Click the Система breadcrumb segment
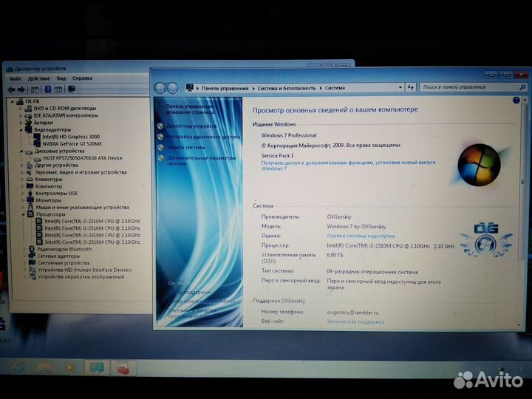532x399 pixels. pos(335,88)
